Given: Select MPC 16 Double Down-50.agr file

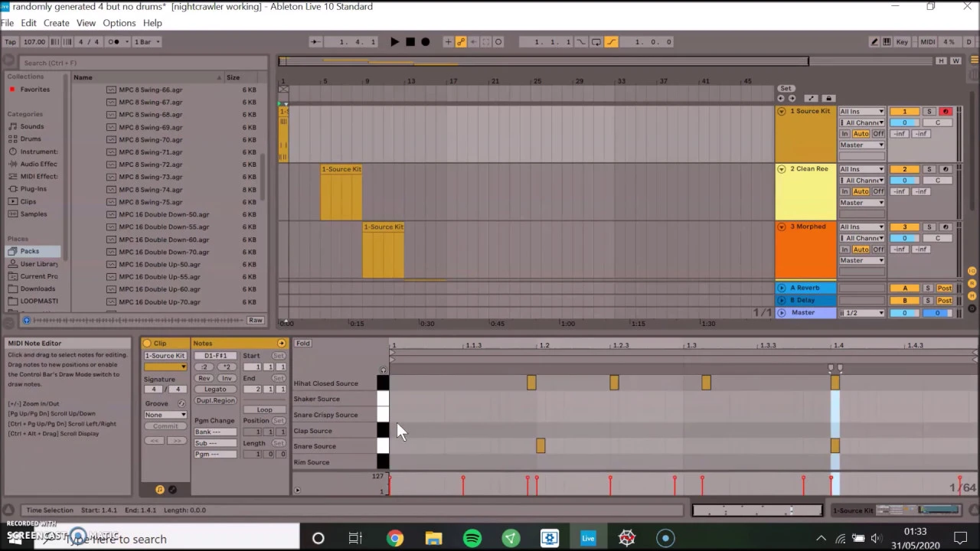Looking at the screenshot, I should (x=164, y=214).
